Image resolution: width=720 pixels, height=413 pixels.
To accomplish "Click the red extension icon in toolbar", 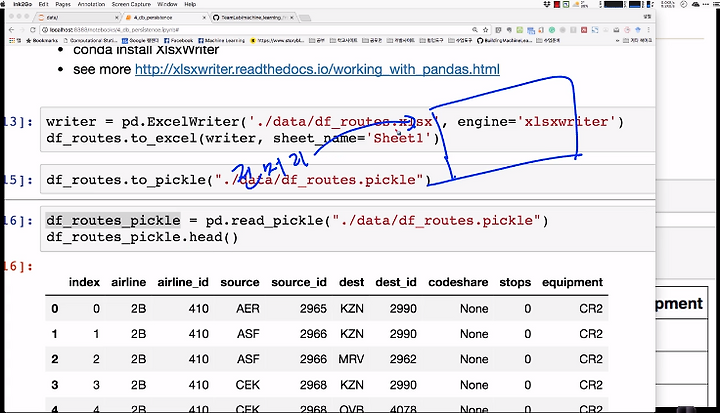I will 584,30.
